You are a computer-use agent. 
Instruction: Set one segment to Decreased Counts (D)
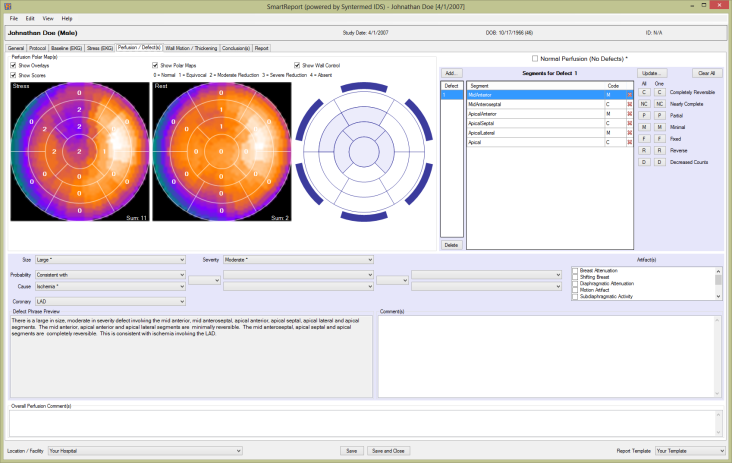tap(659, 161)
